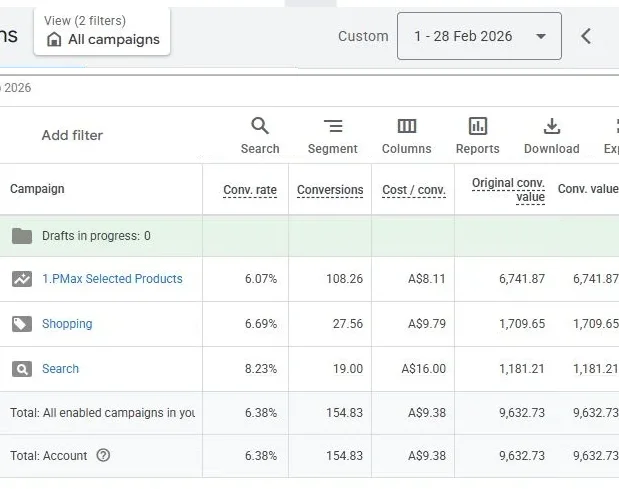Open the Columns editor icon
Viewport: 619px width, 489px height.
coord(407,126)
